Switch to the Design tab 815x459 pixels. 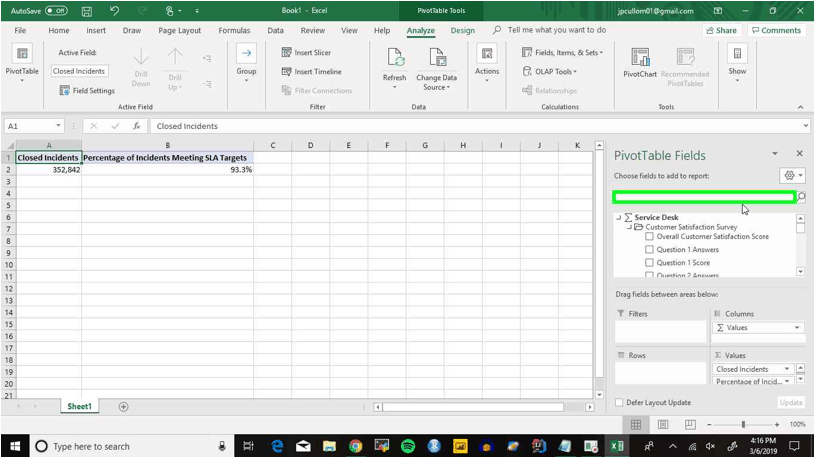coord(463,30)
